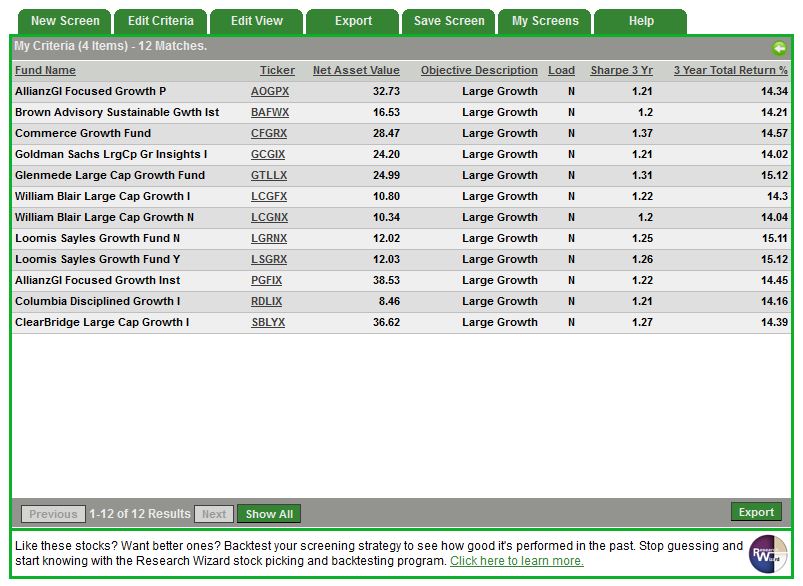Click the 8.46 net asset value
This screenshot has width=803, height=586.
pos(389,301)
